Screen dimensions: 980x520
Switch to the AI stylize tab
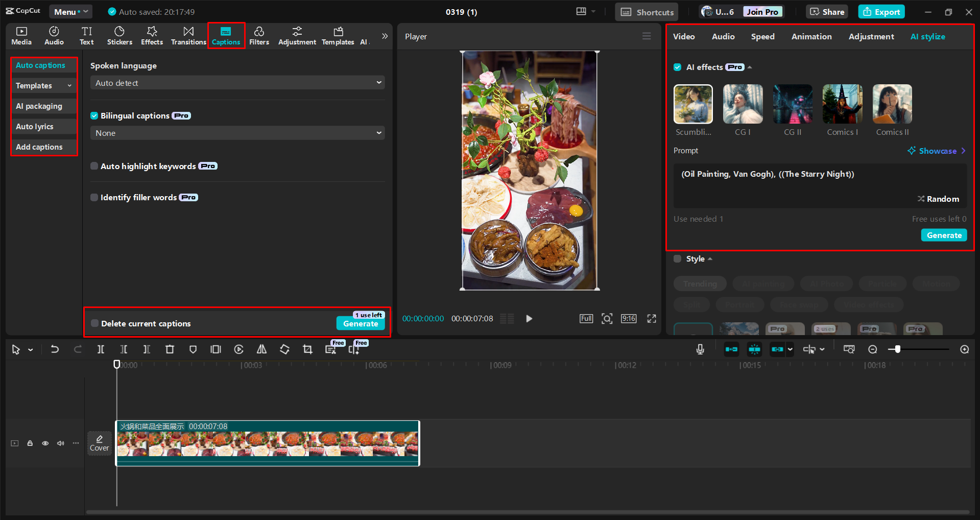tap(927, 36)
